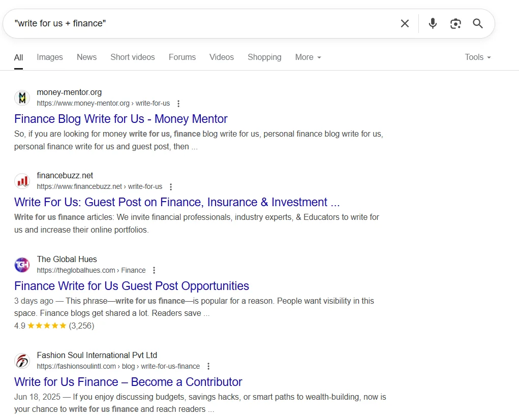The width and height of the screenshot is (519, 420).
Task: Open Finance Blog Write for Us link
Action: (121, 119)
